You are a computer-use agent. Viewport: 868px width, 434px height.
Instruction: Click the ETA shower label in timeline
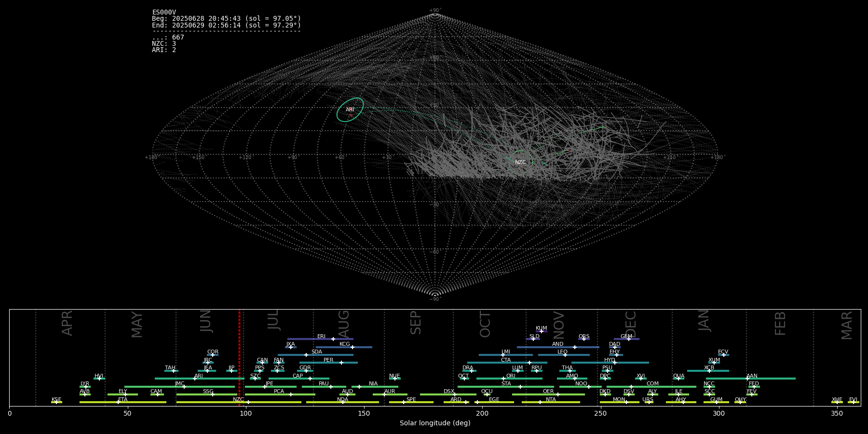(x=123, y=400)
